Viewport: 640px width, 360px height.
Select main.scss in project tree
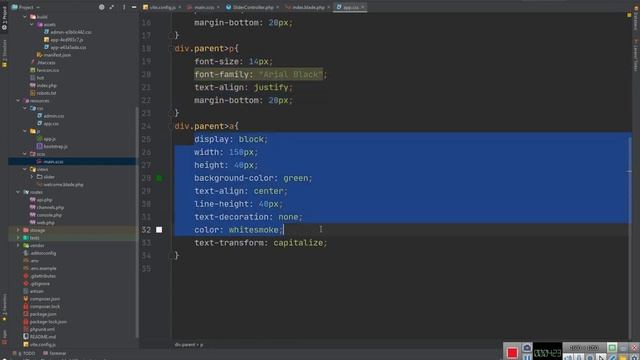pos(50,162)
